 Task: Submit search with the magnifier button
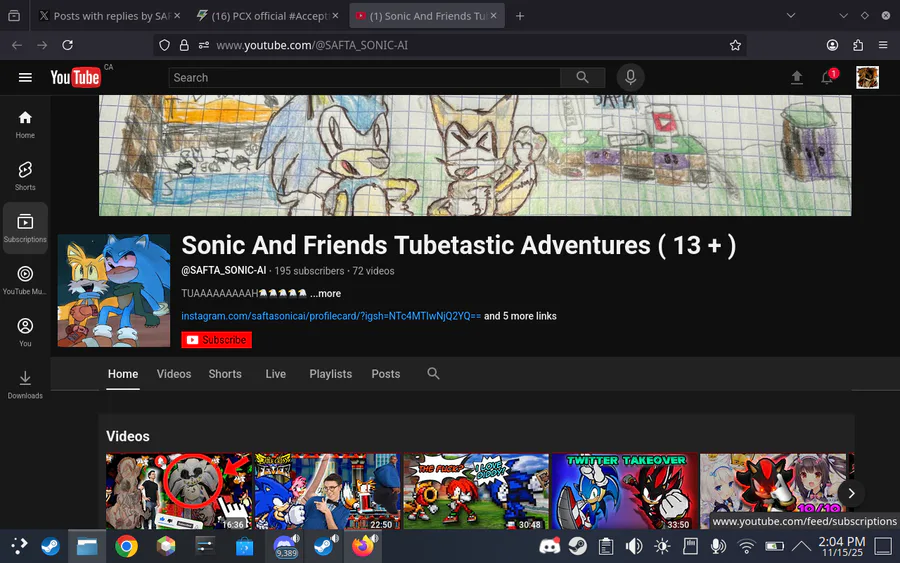tap(582, 77)
